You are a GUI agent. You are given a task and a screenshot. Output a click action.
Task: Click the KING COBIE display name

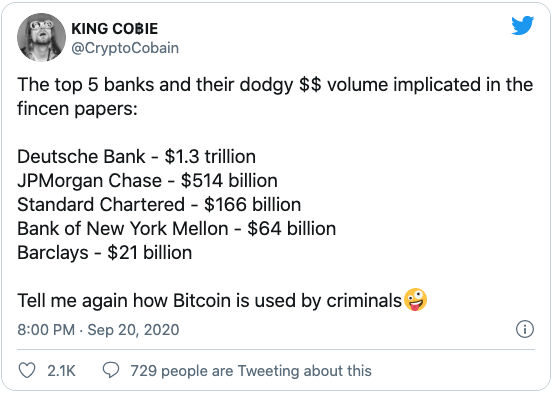114,29
